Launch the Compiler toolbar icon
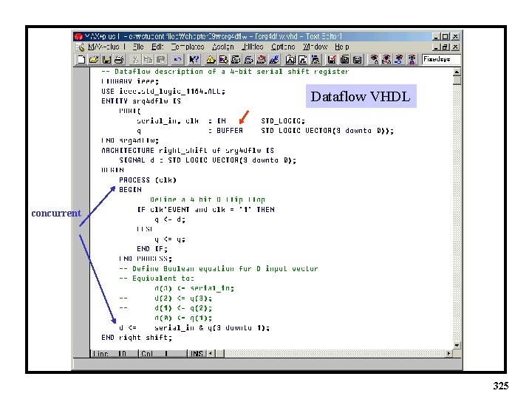The image size is (532, 399). click(236, 60)
